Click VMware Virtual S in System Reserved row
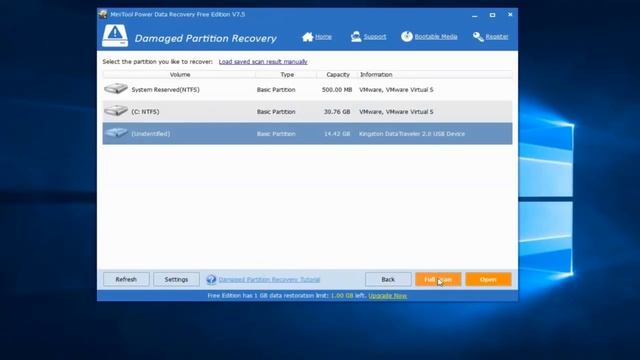This screenshot has height=360, width=640. click(396, 89)
